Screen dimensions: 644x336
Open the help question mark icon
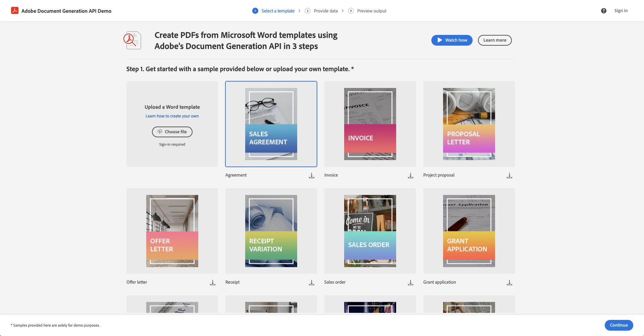[x=604, y=11]
